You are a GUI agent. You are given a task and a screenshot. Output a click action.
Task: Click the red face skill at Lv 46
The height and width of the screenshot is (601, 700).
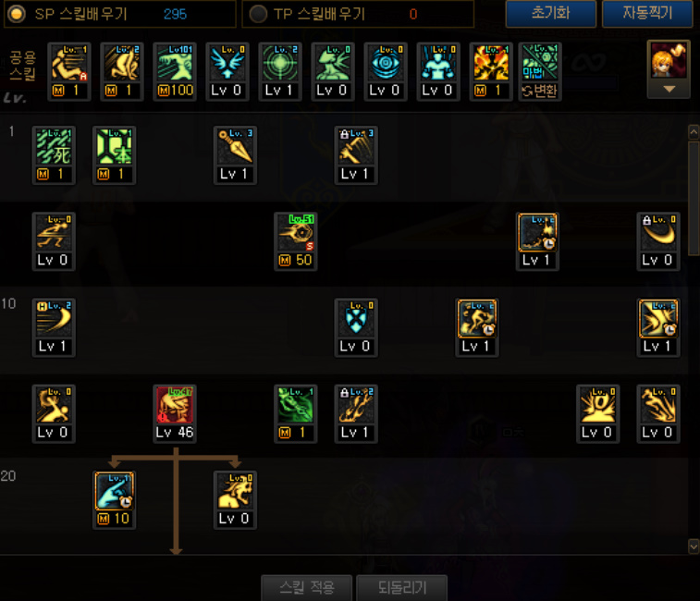175,413
